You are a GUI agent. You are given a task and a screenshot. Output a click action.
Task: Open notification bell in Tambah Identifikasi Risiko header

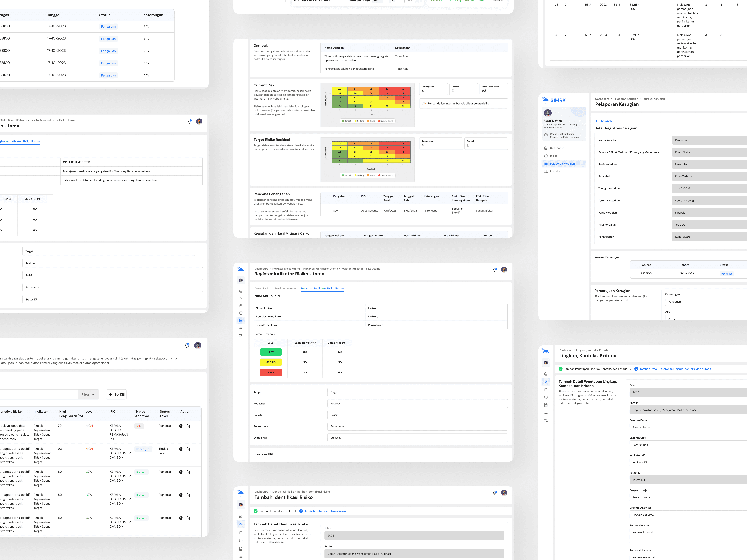click(x=494, y=493)
